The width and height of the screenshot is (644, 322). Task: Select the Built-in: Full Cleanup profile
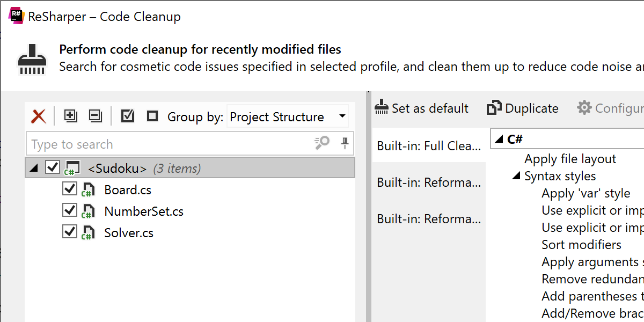[x=429, y=146]
